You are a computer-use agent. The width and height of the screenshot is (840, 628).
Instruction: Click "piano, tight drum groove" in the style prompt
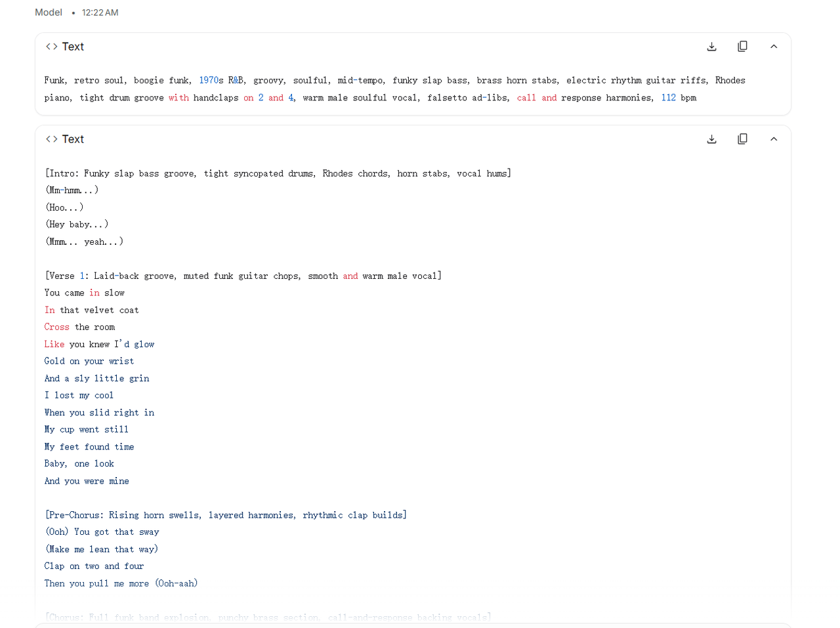click(104, 97)
